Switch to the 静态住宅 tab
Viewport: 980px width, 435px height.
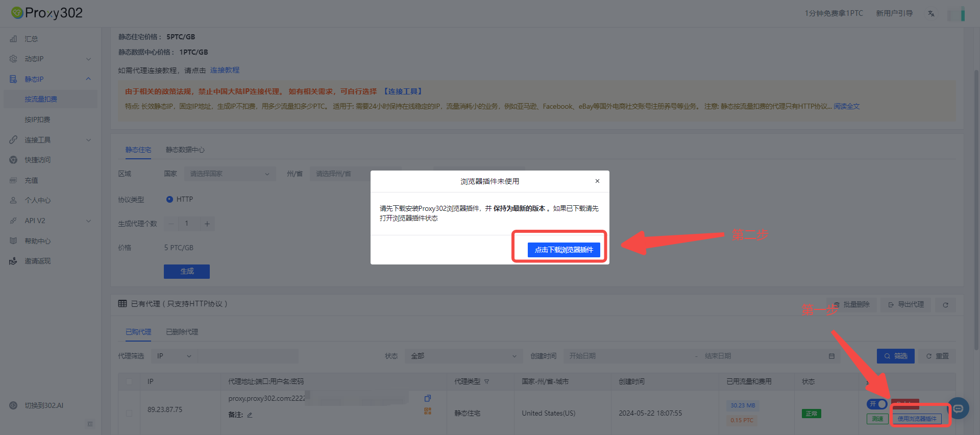coord(138,150)
